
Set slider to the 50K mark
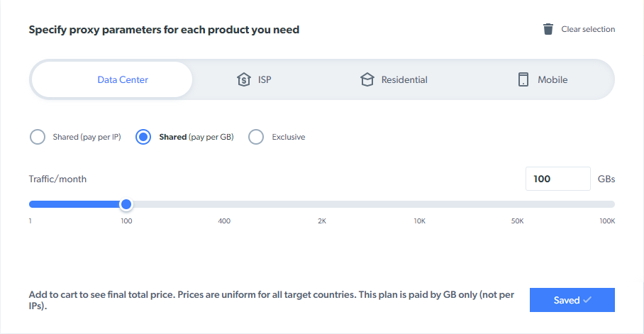517,204
